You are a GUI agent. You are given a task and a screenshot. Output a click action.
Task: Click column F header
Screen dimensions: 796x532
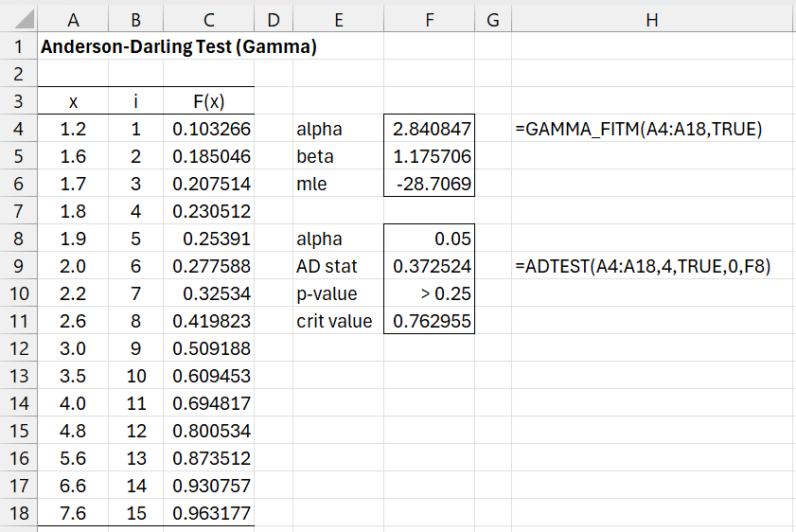tap(429, 19)
